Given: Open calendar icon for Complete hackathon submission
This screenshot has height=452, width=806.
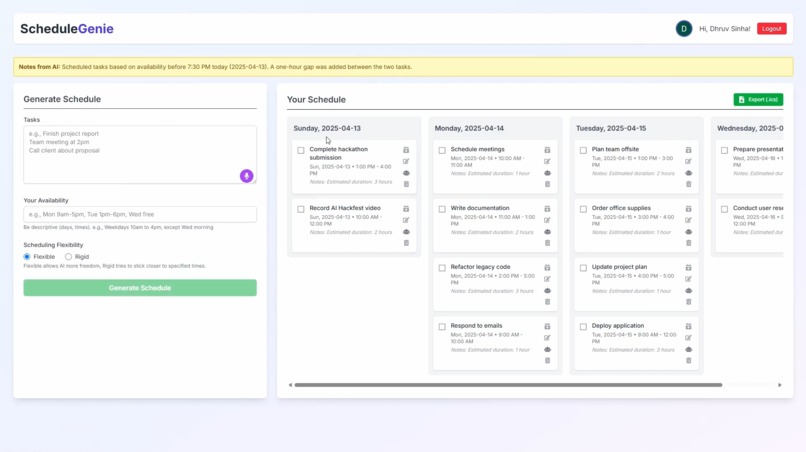Looking at the screenshot, I should click(406, 150).
